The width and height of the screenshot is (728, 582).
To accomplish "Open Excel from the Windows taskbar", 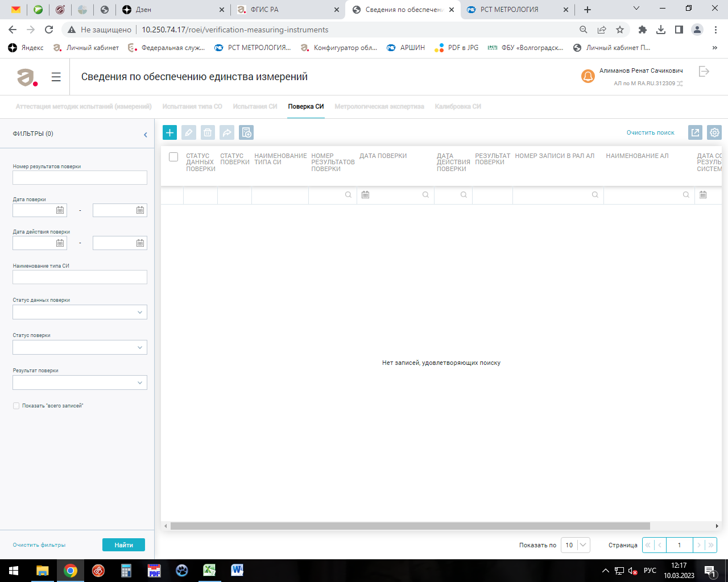I will [209, 570].
